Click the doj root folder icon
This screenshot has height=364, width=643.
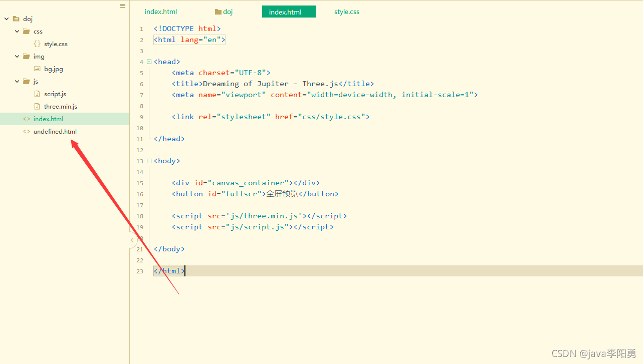16,19
